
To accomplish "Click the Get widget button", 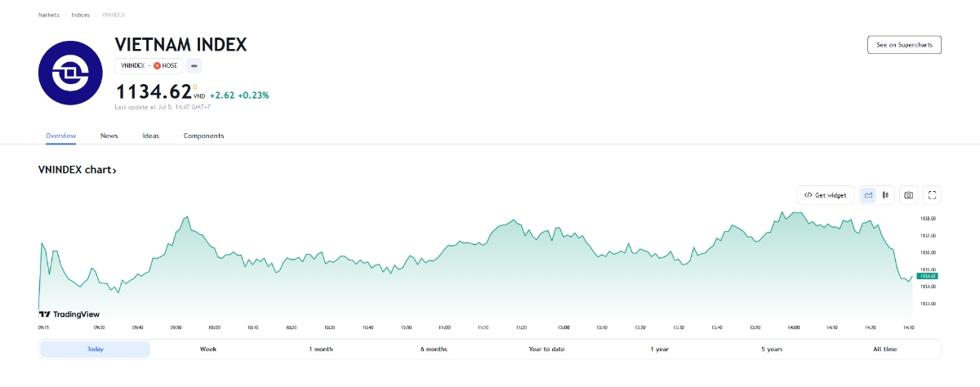I will [x=826, y=195].
